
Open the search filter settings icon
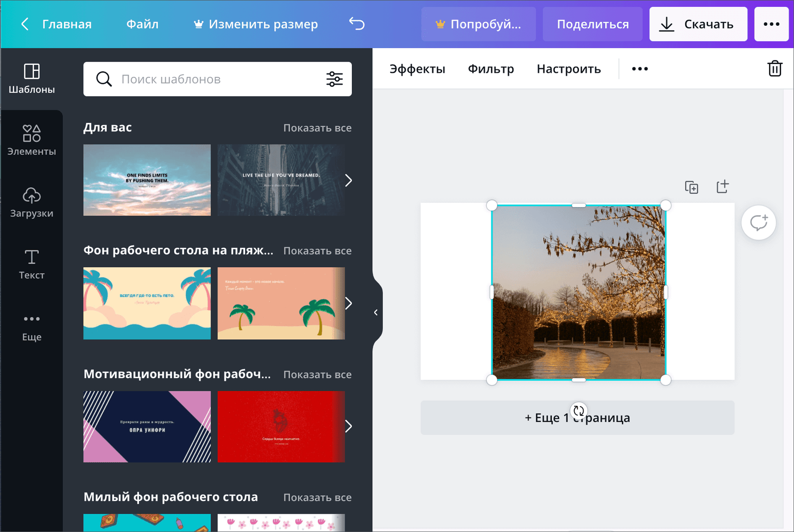point(334,79)
